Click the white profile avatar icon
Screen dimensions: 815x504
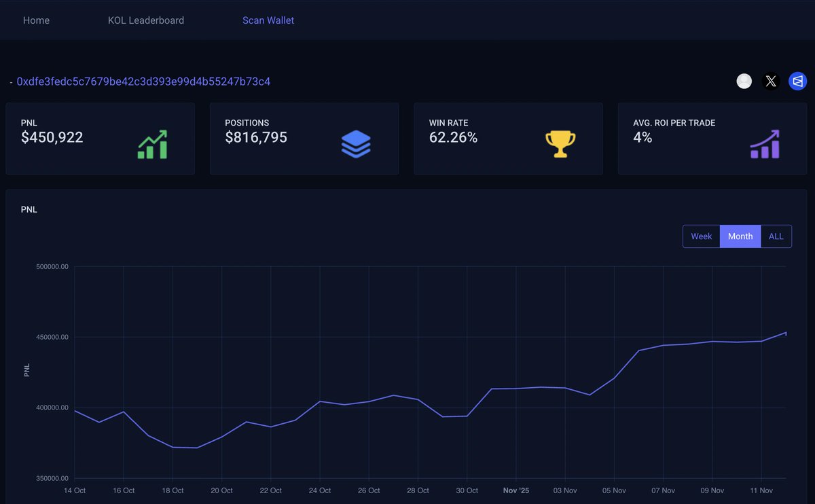pos(744,81)
